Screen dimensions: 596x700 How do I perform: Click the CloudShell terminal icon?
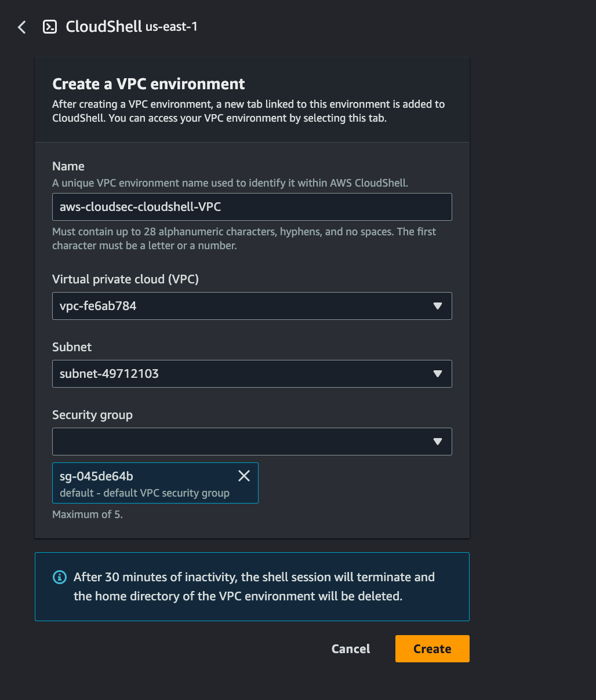(x=50, y=27)
